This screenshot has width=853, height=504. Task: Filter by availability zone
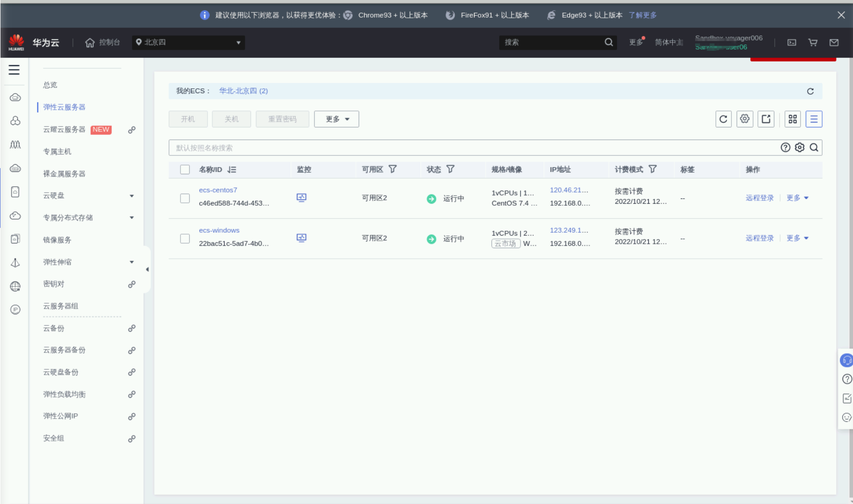[392, 169]
